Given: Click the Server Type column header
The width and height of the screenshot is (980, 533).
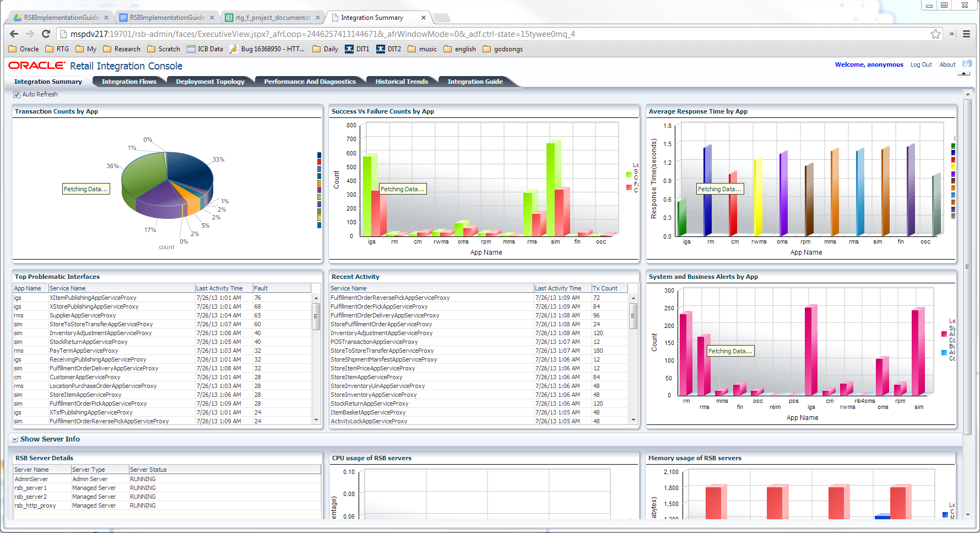Looking at the screenshot, I should pos(100,470).
